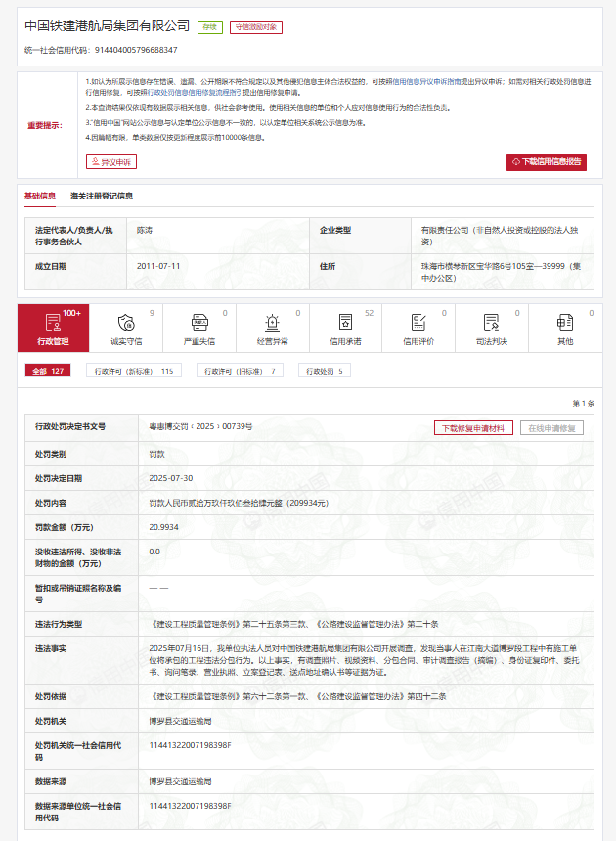Open the 行政管理 category icon tab
Viewport: 616px width, 841px height.
coord(53,329)
